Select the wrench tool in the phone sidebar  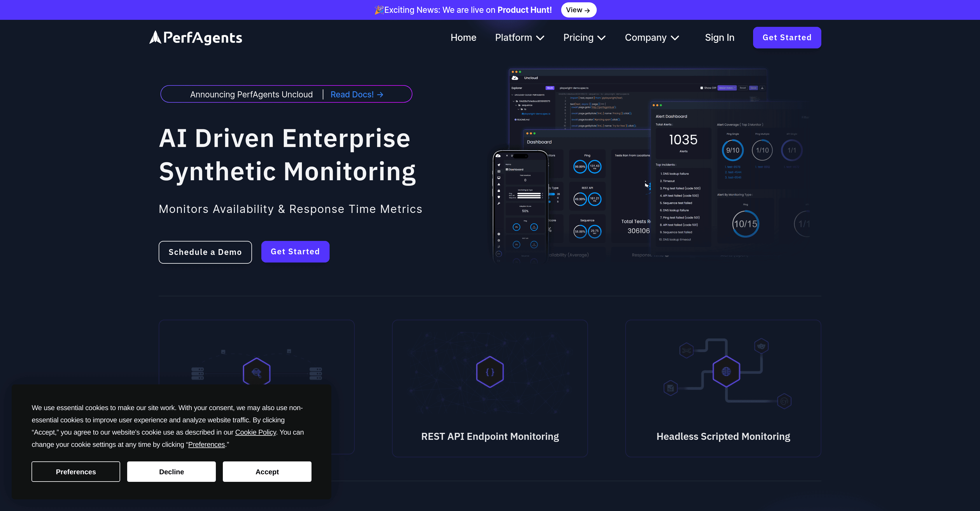[x=499, y=204]
